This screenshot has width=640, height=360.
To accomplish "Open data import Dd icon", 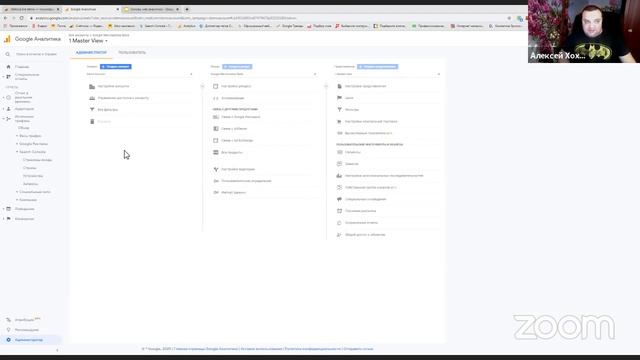I will point(216,192).
